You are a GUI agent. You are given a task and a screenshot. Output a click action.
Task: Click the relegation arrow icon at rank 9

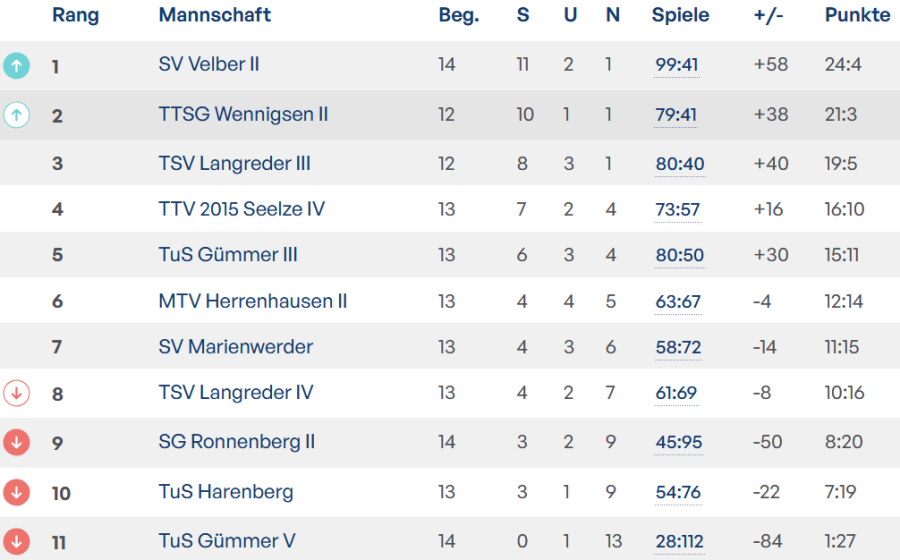(16, 442)
